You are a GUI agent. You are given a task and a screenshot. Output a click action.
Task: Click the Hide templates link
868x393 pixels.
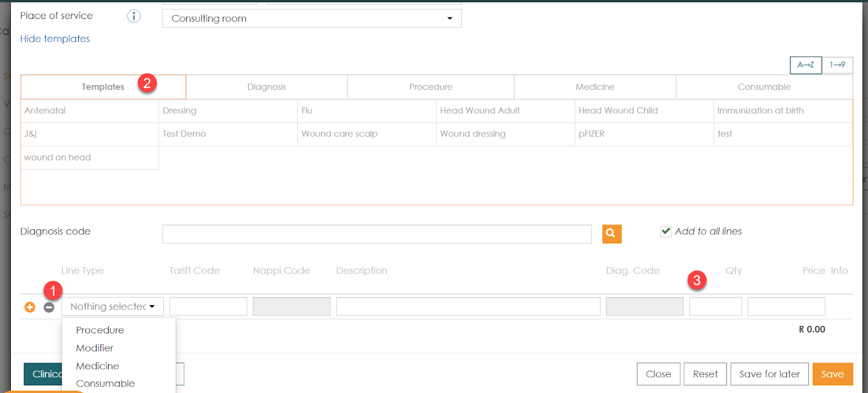coord(55,39)
